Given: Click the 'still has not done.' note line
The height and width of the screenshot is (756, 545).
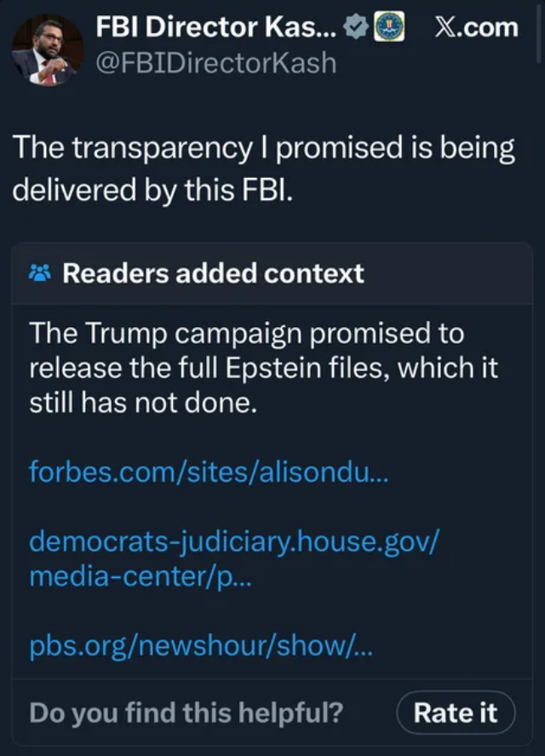Looking at the screenshot, I should click(x=143, y=404).
